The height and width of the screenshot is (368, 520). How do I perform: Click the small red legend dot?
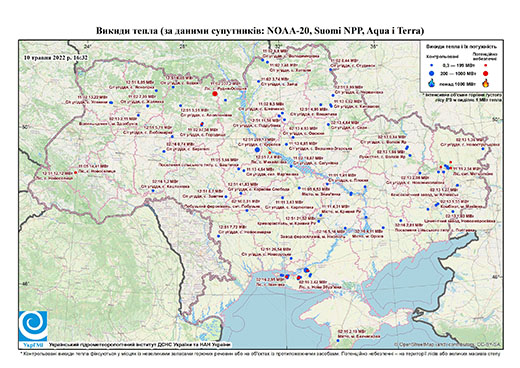486,66
